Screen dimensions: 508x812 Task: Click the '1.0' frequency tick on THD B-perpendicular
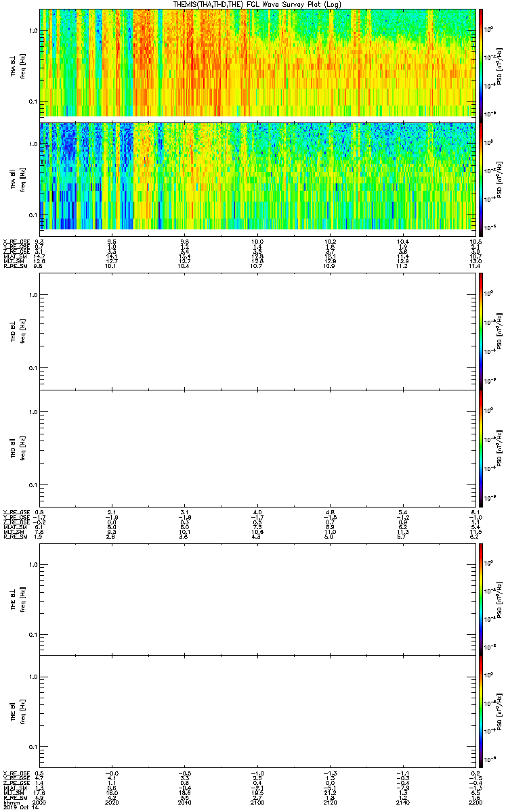[x=33, y=295]
